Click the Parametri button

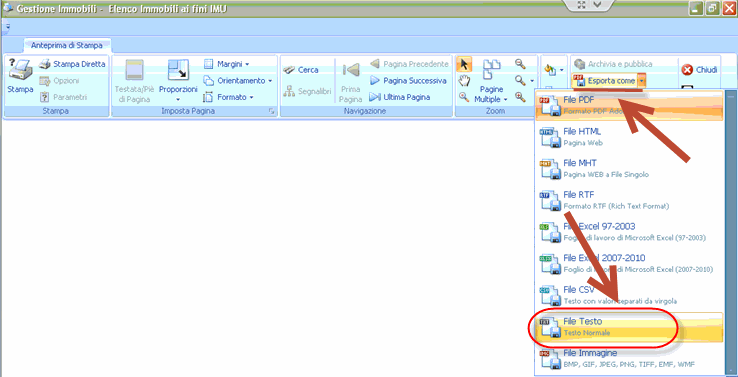point(64,97)
